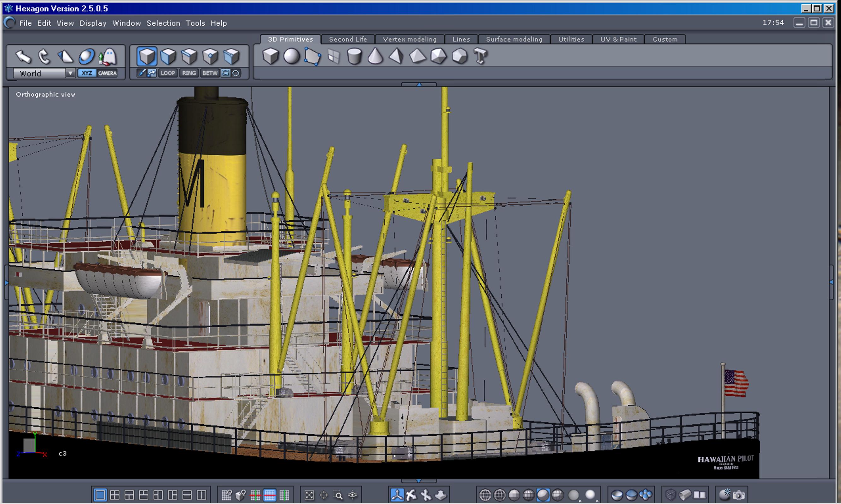
Task: Collapse the top toolbar panel arrow
Action: tap(419, 84)
